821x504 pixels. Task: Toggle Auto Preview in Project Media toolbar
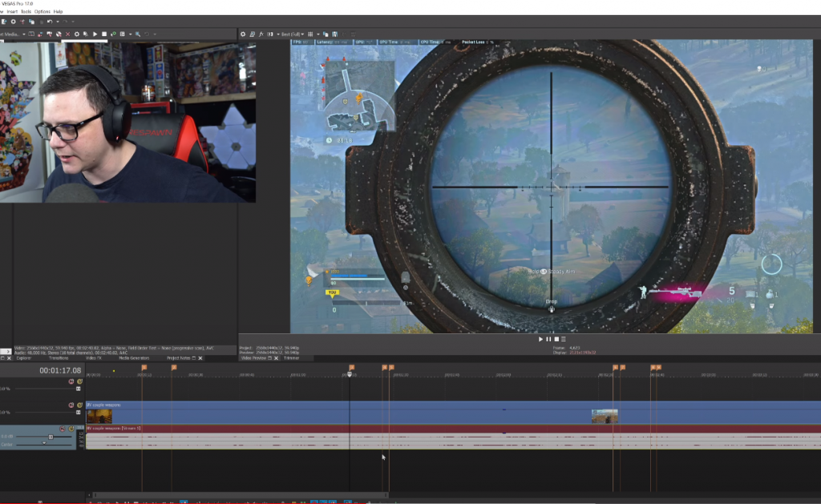click(113, 34)
